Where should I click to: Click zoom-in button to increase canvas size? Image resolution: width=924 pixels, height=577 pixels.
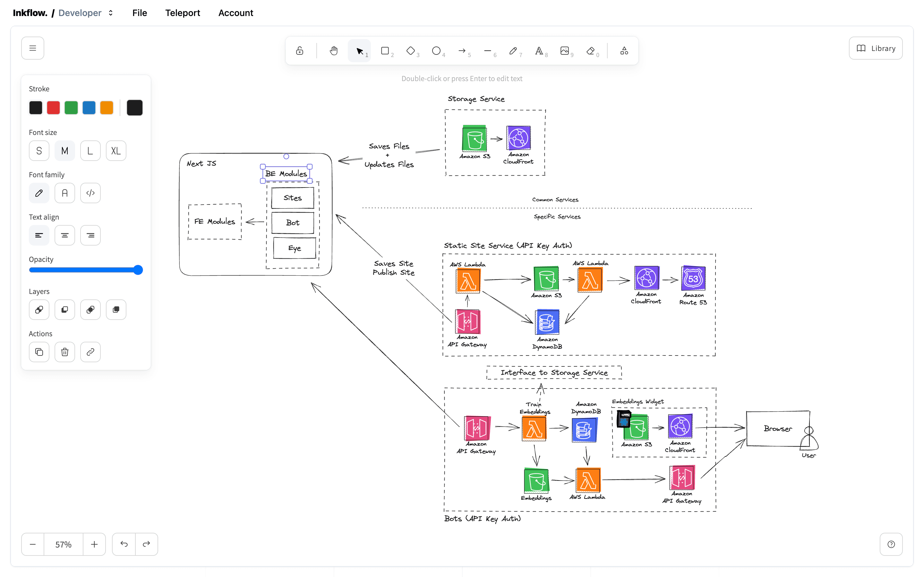coord(94,543)
